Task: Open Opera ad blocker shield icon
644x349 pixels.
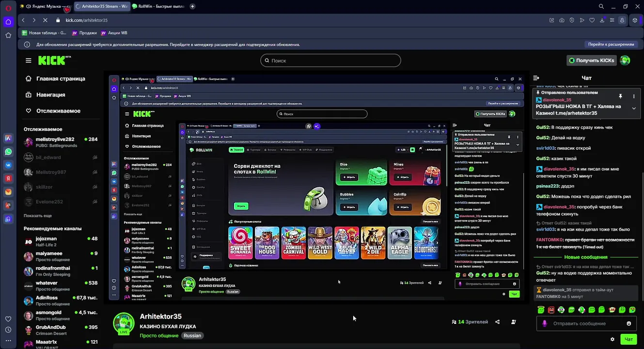Action: [x=572, y=20]
